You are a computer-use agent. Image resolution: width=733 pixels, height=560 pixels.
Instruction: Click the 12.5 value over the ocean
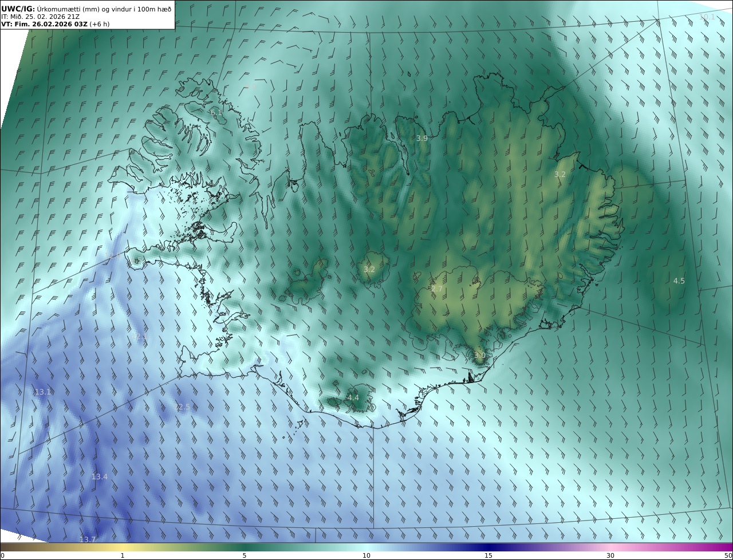click(182, 407)
